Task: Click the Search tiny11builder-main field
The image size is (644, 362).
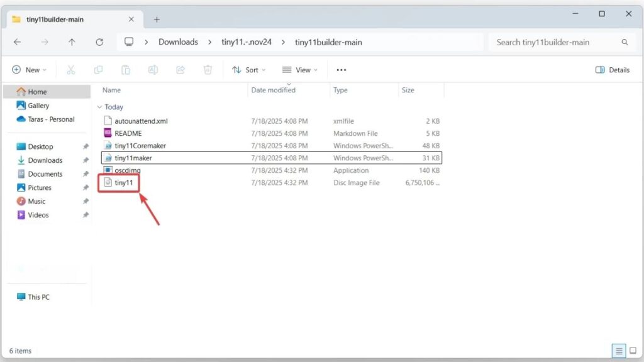Action: pos(561,42)
